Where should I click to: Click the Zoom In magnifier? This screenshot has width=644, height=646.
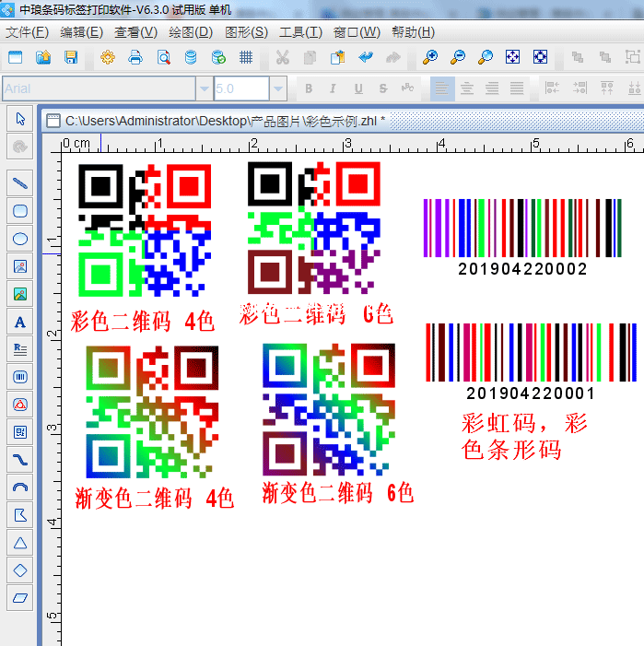point(430,57)
